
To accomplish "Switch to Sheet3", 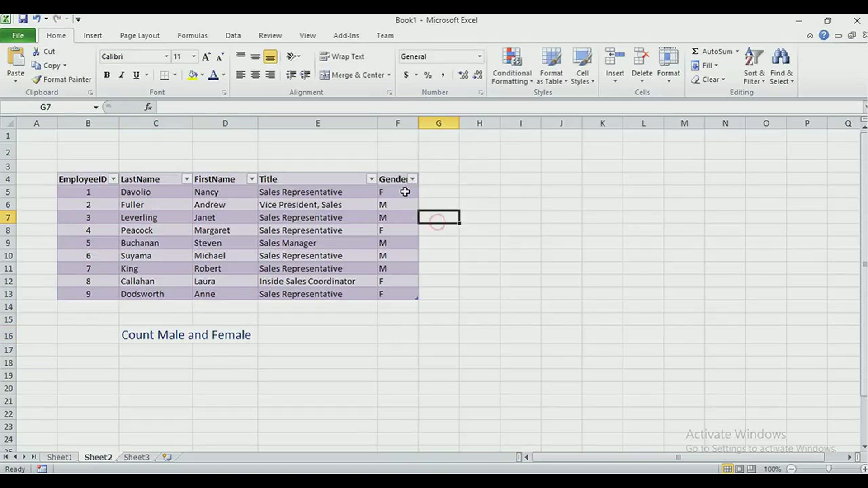I will pyautogui.click(x=136, y=457).
